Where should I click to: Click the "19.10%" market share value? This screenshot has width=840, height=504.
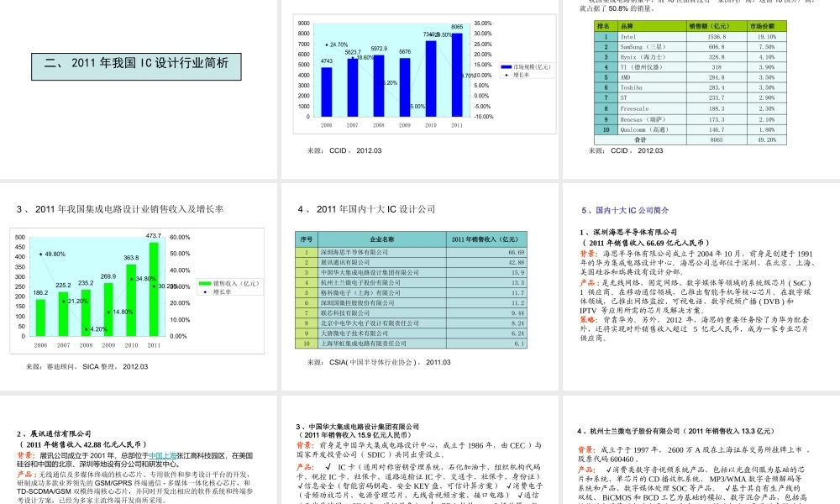[x=767, y=37]
